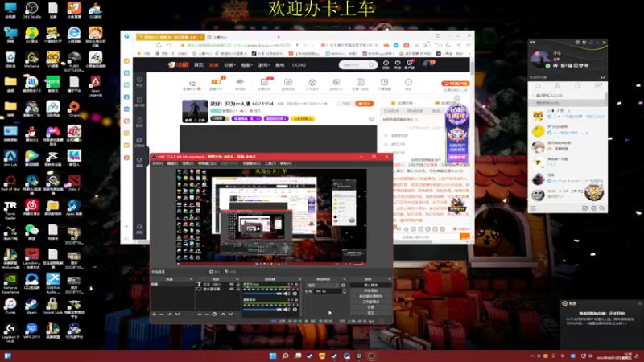Screen dimensions: 644x362
Task: Open the QQ Music desktop shortcut
Action: [x=31, y=35]
